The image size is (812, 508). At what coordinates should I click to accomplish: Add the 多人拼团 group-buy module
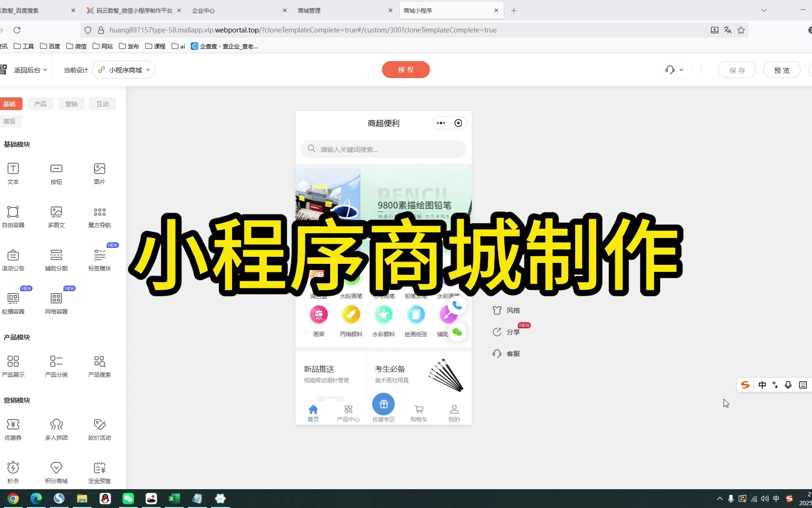coord(56,429)
